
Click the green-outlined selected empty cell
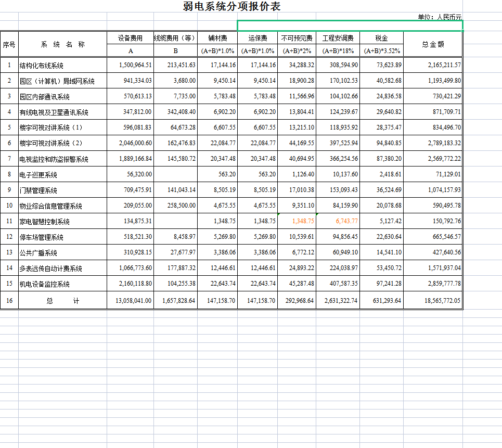point(350,25)
